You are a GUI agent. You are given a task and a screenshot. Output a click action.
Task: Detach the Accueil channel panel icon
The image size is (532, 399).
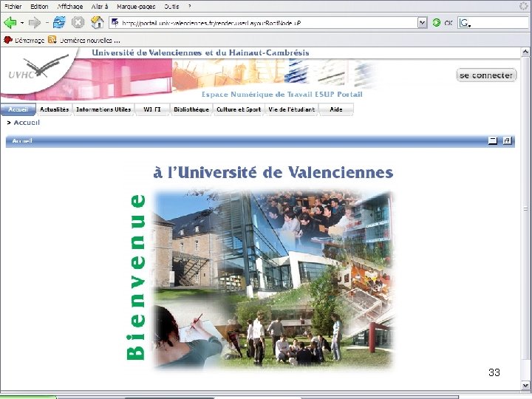pyautogui.click(x=507, y=140)
